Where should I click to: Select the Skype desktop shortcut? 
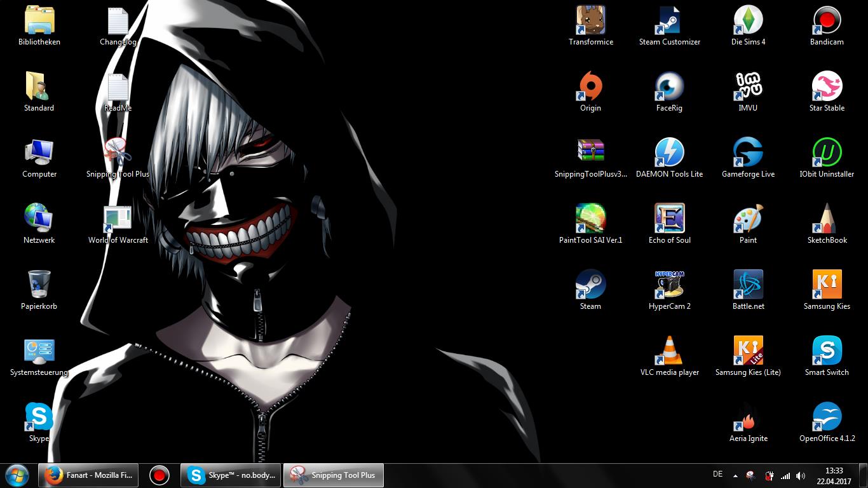coord(39,423)
